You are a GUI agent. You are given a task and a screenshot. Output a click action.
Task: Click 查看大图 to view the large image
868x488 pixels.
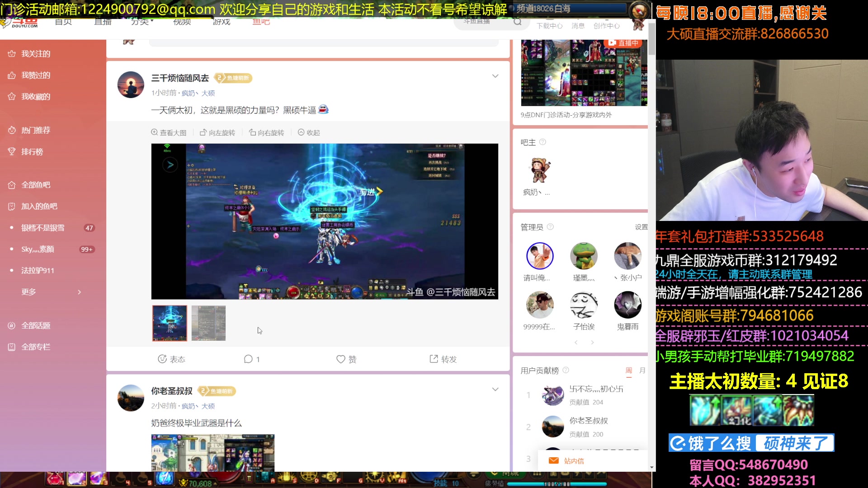(169, 132)
